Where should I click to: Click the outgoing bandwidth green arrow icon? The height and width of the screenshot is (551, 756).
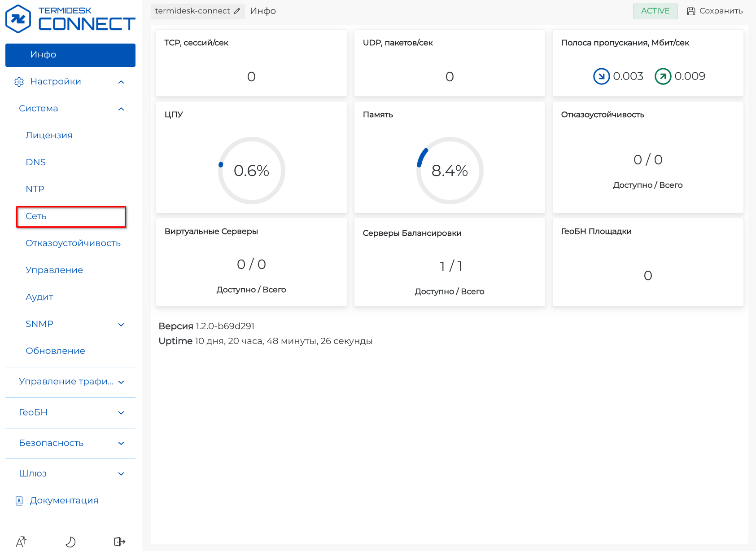(x=663, y=76)
